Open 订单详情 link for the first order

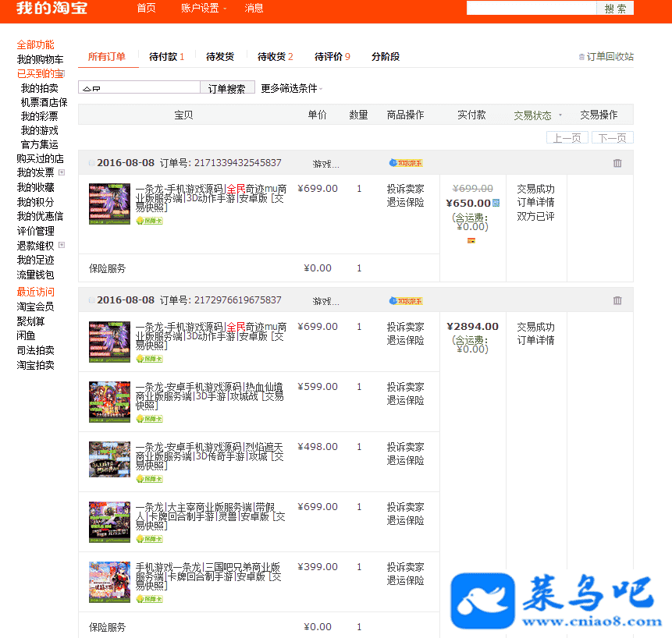[x=535, y=203]
